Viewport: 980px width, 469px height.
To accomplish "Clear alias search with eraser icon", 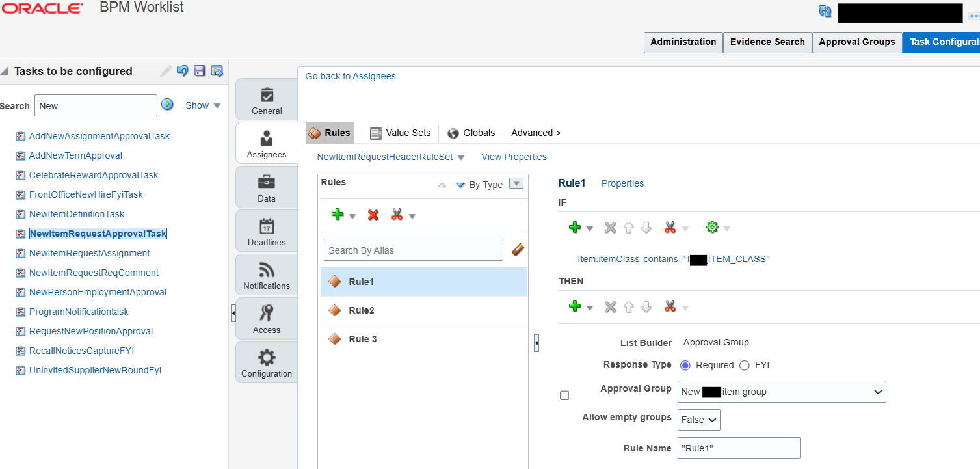I will (518, 250).
